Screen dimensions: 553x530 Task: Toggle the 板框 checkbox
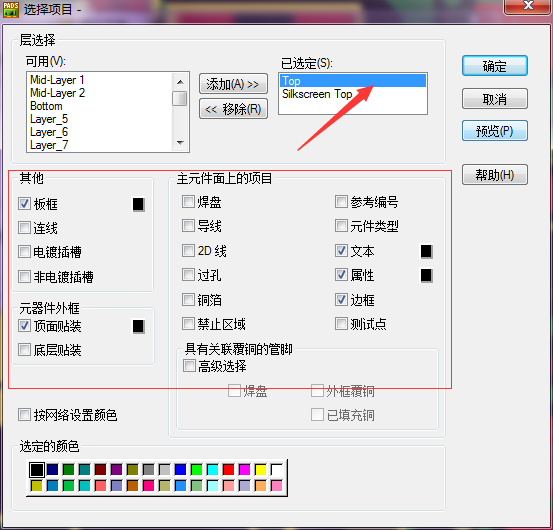tap(24, 203)
